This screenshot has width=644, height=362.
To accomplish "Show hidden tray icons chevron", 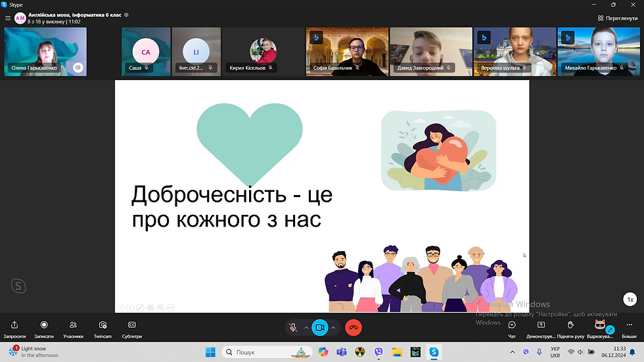I will coord(512,352).
